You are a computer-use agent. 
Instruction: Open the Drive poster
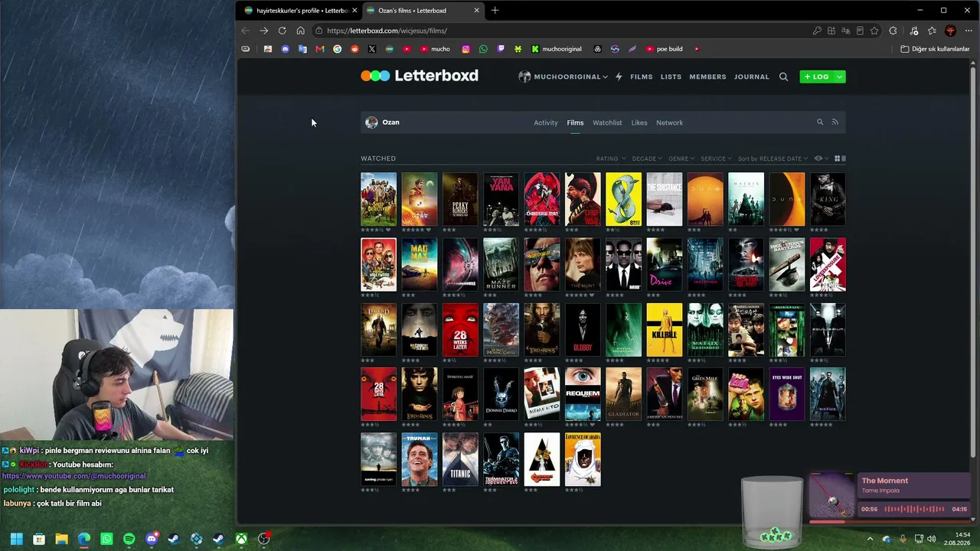665,264
